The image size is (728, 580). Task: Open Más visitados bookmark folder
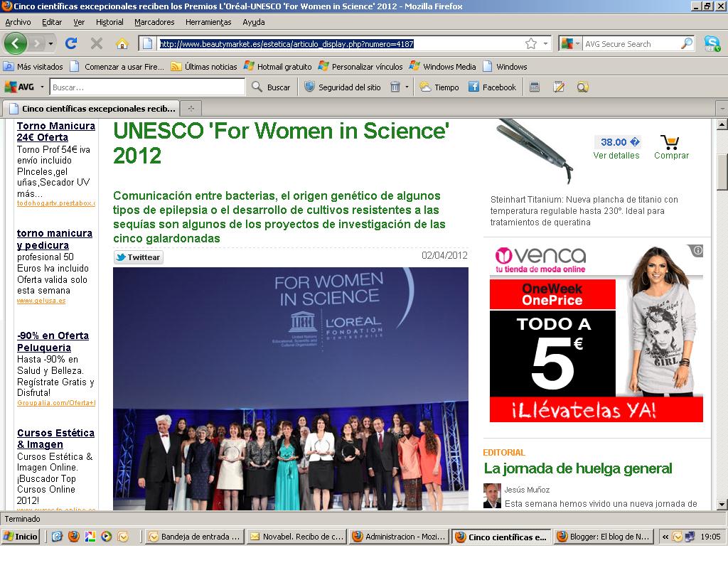(x=33, y=66)
